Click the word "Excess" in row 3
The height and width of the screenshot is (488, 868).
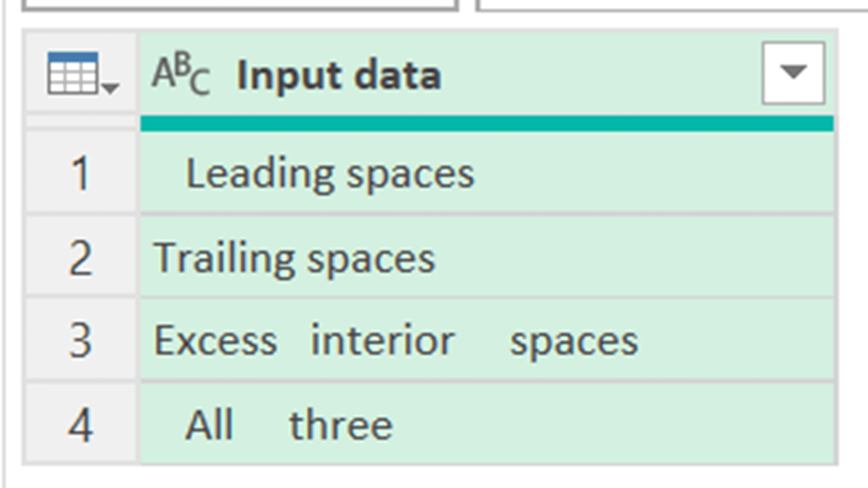215,341
